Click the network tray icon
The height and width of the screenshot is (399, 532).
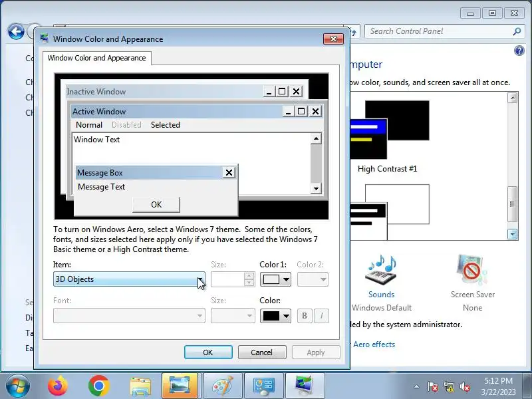pyautogui.click(x=448, y=386)
